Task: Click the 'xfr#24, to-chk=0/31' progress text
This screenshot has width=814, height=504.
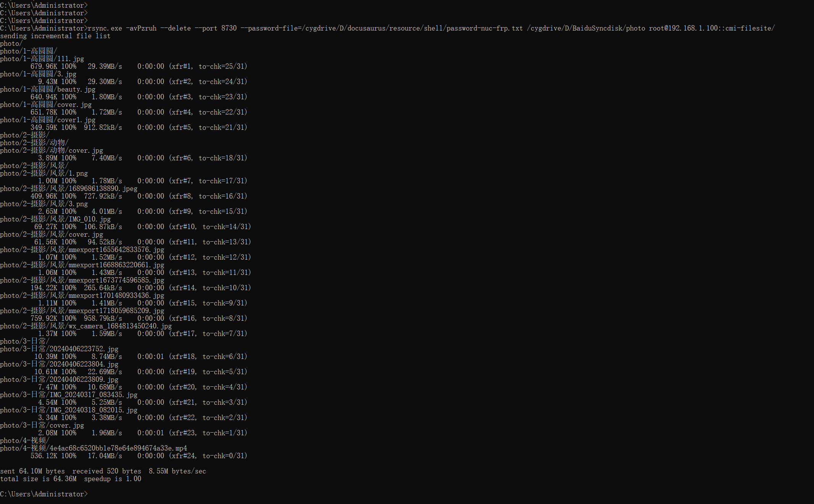Action: (x=208, y=456)
